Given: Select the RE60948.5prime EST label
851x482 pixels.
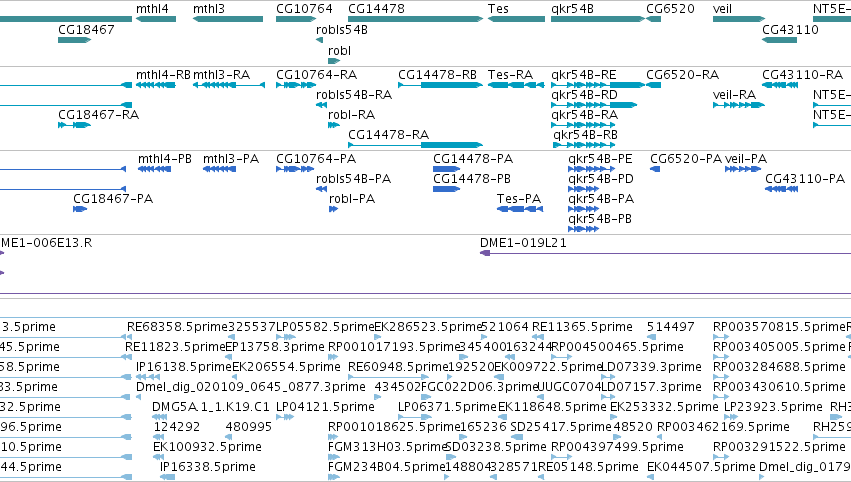Looking at the screenshot, I should point(398,367).
